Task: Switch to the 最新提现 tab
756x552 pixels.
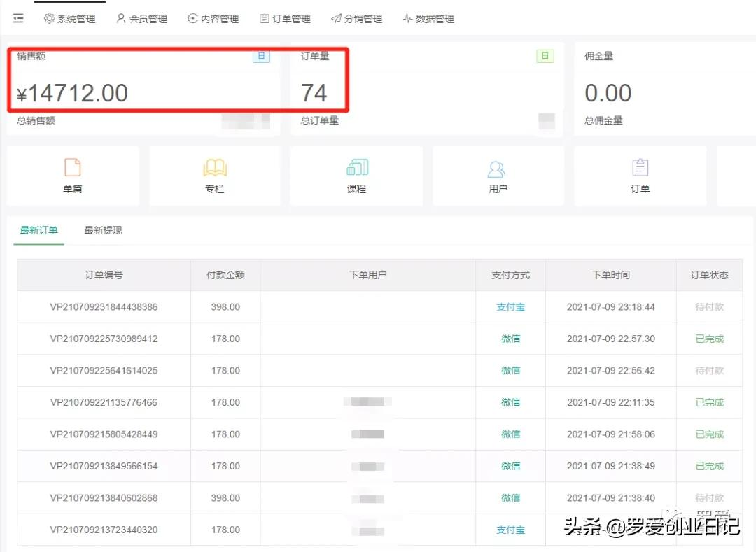Action: 103,229
